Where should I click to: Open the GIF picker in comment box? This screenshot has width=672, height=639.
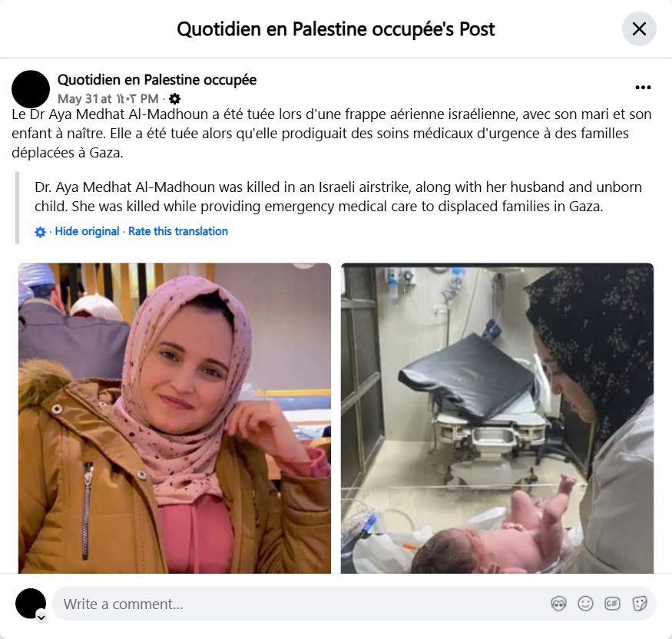[x=612, y=604]
